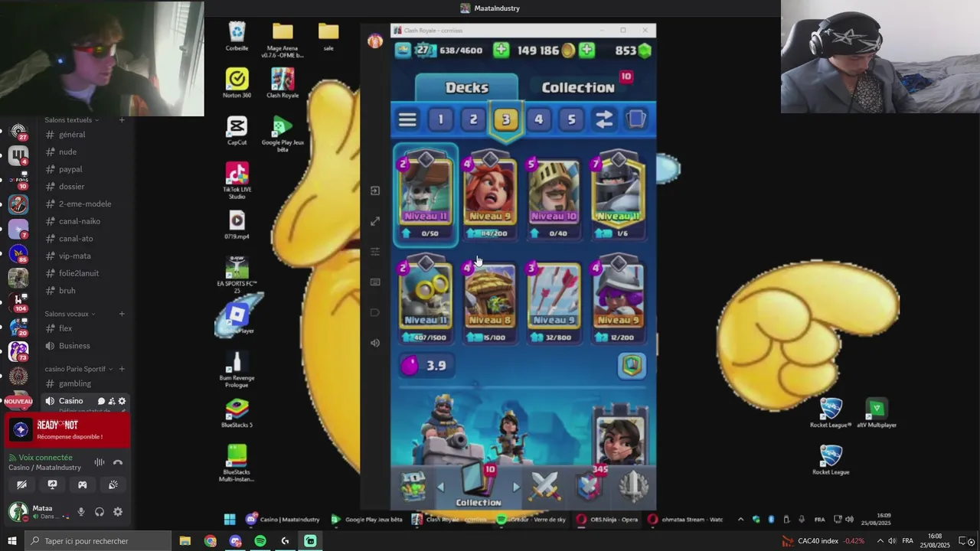This screenshot has height=551, width=980.
Task: Open Discord user settings gear
Action: coord(118,512)
